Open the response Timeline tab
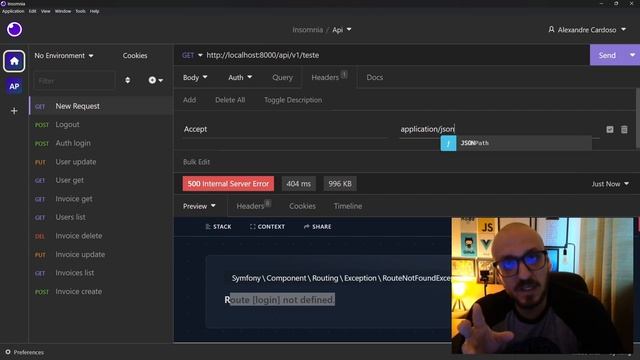Screen dimensions: 640x360 (x=348, y=206)
